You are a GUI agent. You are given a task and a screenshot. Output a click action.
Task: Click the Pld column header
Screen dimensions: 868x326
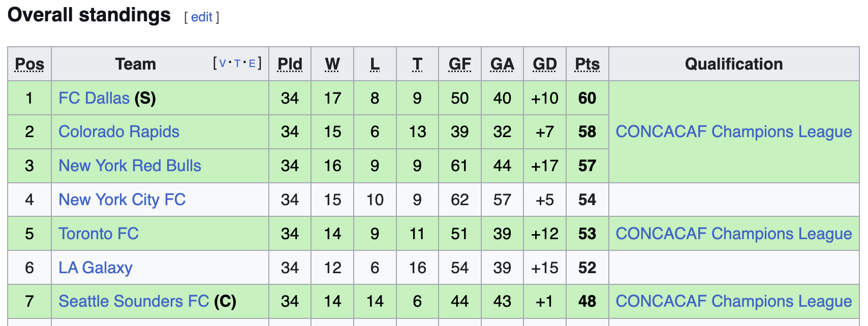tap(290, 64)
